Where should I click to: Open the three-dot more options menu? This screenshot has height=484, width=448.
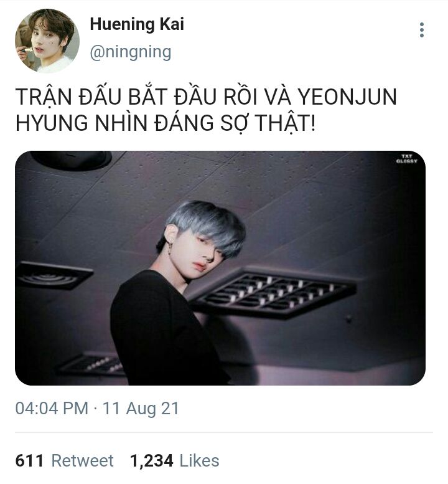point(421,30)
